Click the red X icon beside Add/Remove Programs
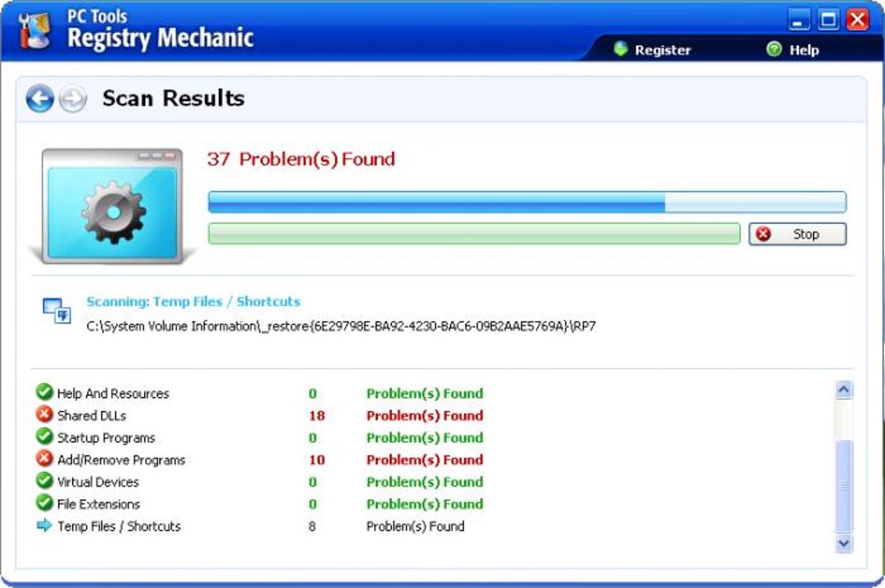 (44, 458)
